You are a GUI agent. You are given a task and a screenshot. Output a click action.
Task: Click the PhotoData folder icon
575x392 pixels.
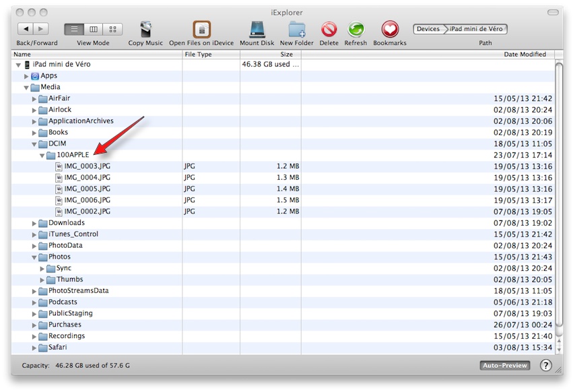pos(43,246)
